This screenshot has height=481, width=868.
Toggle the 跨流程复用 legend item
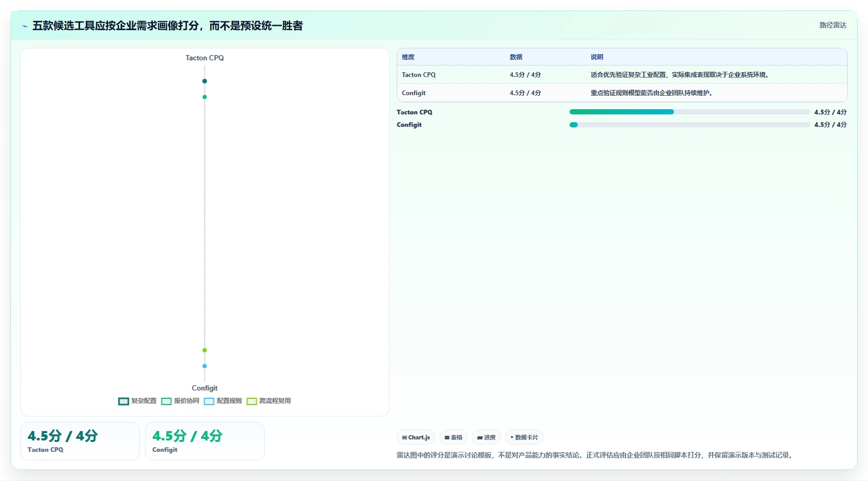click(268, 401)
